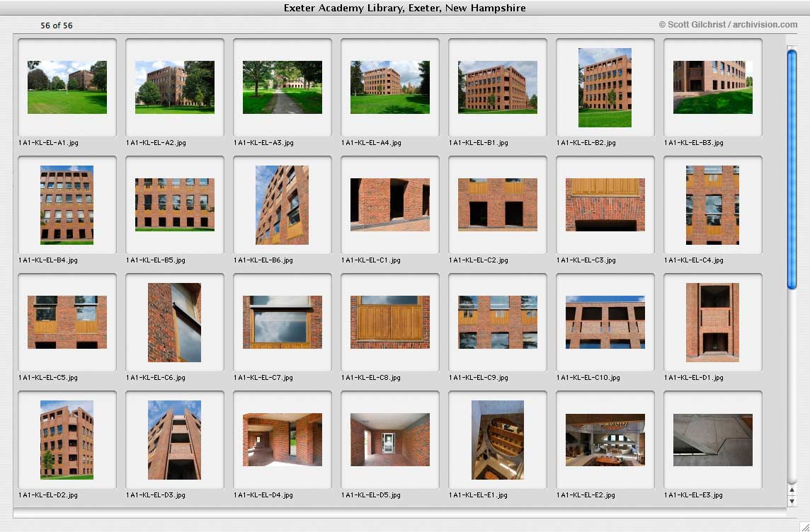Click the entrance door photo 1A1-KL-EL-D5.jpg
Viewport: 810px width, 532px height.
pyautogui.click(x=390, y=439)
